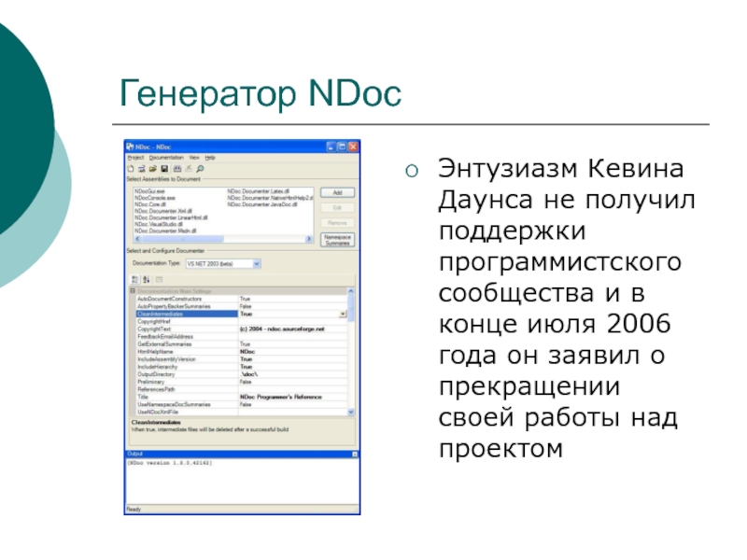Click the OutputDirectory value field
This screenshot has height=560, width=747.
pyautogui.click(x=292, y=375)
